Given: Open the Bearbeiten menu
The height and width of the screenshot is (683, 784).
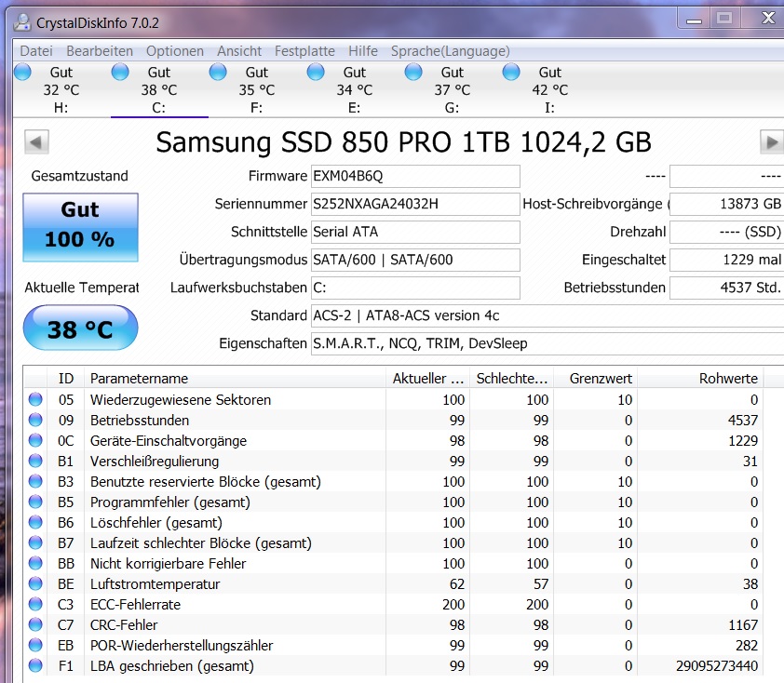Looking at the screenshot, I should pos(100,51).
